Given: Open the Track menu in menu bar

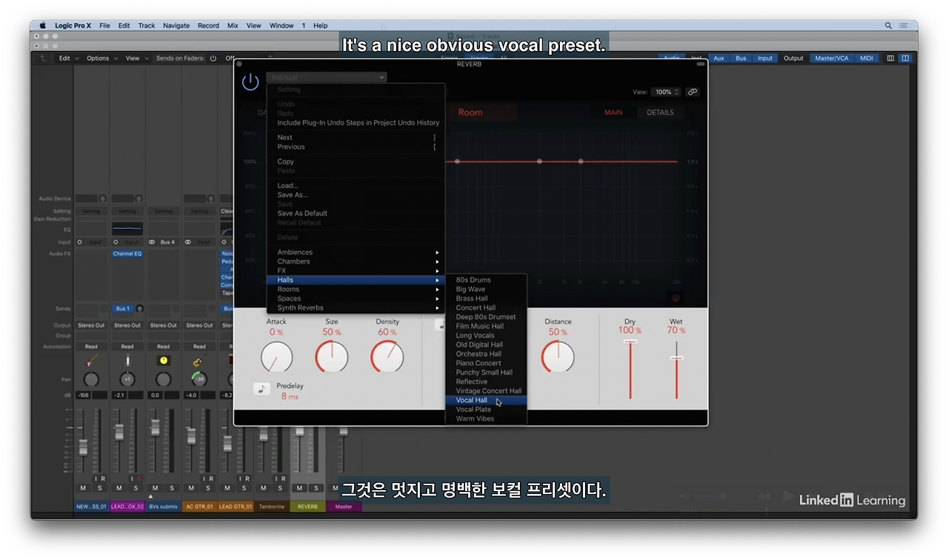Looking at the screenshot, I should tap(147, 25).
